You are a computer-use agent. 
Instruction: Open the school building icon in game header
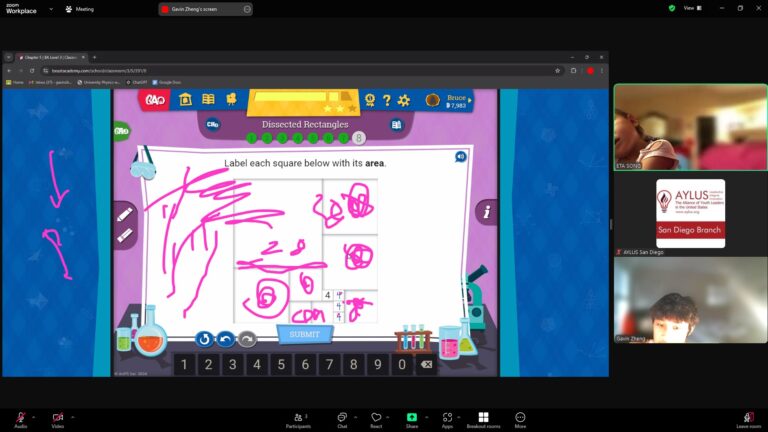pos(185,99)
